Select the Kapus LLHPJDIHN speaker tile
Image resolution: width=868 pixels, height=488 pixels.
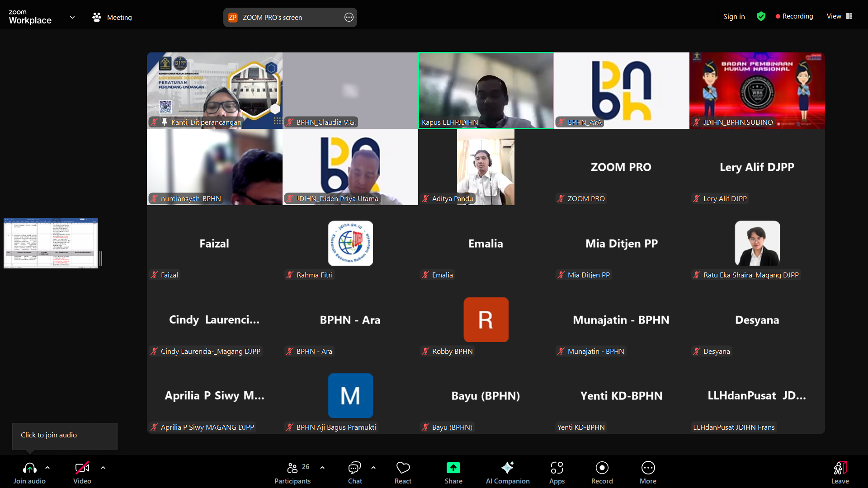[x=486, y=90]
